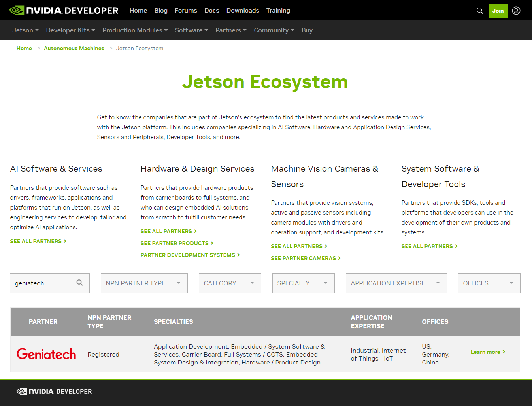This screenshot has width=532, height=406.
Task: Expand the Partners dropdown menu
Action: (x=231, y=30)
